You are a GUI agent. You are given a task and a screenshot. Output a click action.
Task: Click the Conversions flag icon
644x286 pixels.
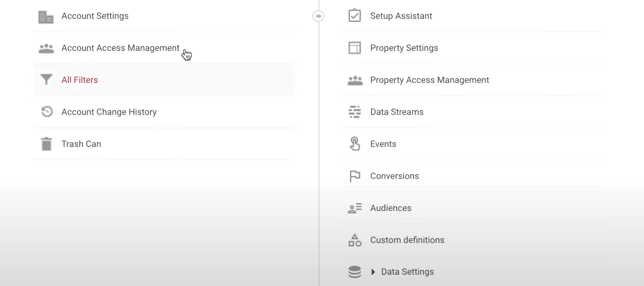(355, 176)
